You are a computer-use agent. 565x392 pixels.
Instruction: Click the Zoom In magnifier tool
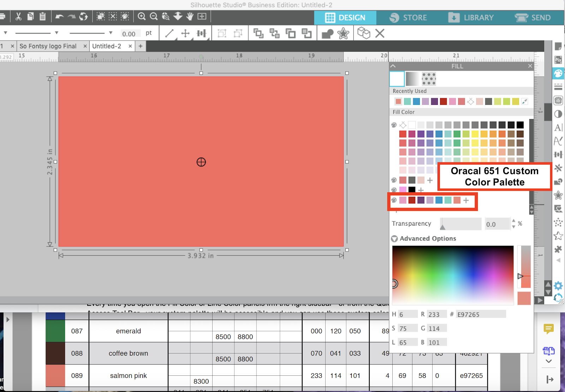coord(142,16)
